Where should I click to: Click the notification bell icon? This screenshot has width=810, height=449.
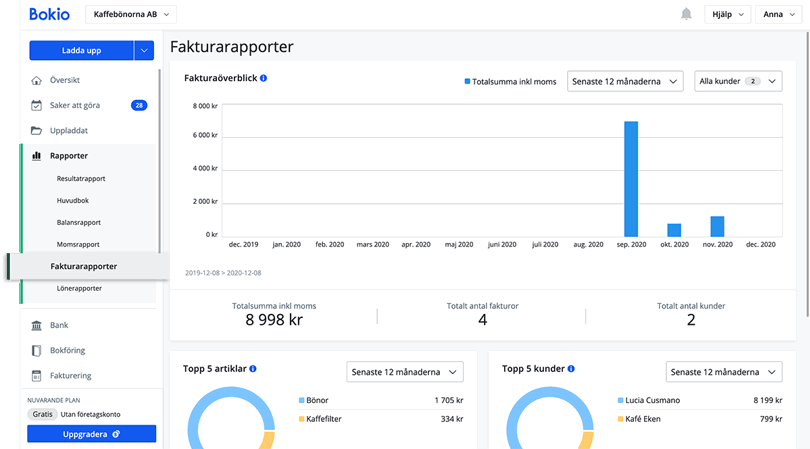[686, 14]
